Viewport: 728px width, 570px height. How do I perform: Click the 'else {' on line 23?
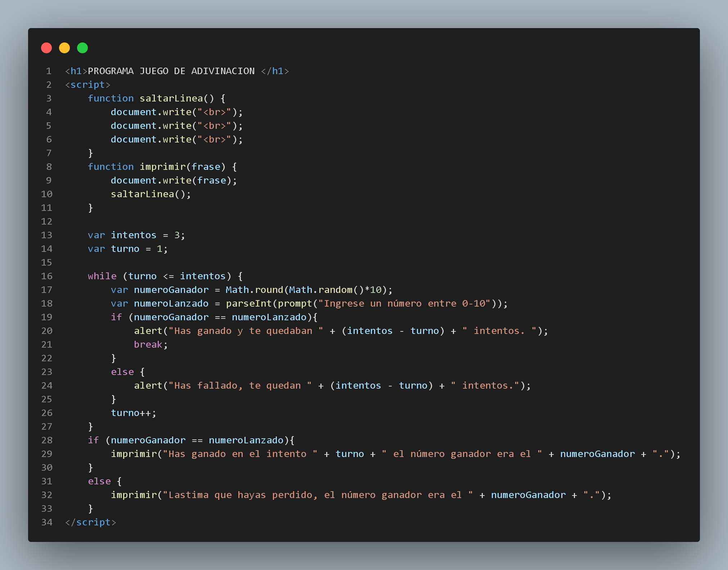point(128,372)
